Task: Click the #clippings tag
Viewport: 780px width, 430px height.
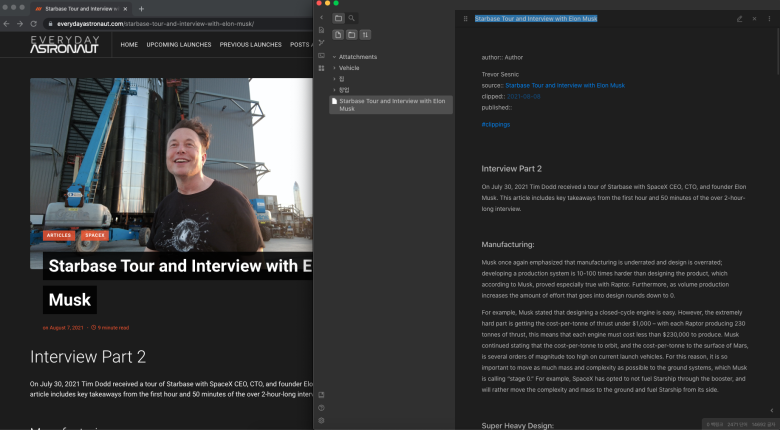Action: tap(495, 124)
